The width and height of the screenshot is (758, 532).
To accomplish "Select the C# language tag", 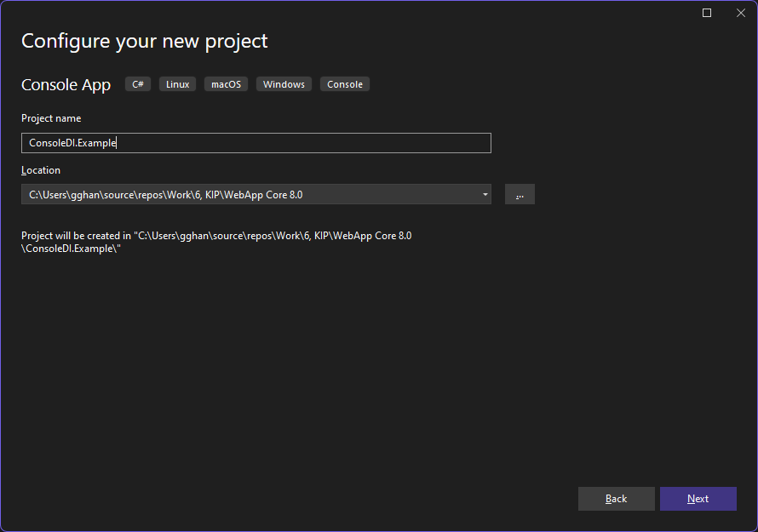I will coord(138,84).
